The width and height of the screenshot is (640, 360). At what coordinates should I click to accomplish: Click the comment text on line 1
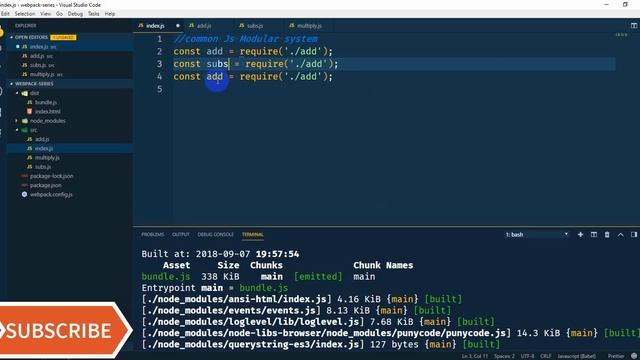pos(245,39)
